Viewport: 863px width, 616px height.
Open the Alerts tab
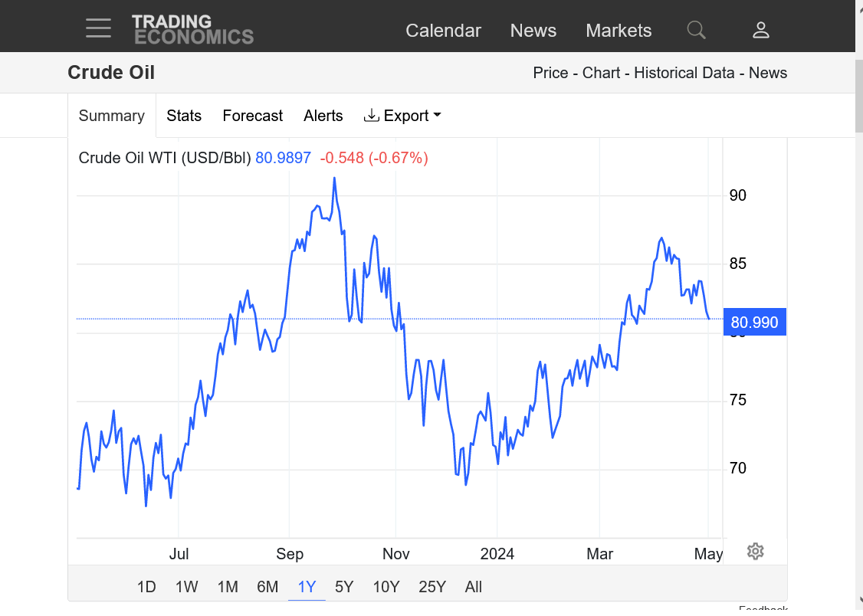click(x=323, y=116)
